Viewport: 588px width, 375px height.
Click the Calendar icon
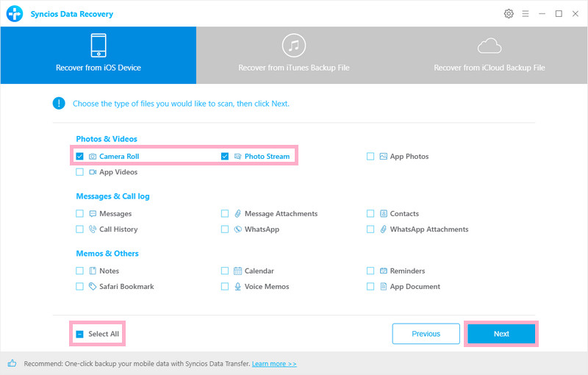[x=237, y=271]
